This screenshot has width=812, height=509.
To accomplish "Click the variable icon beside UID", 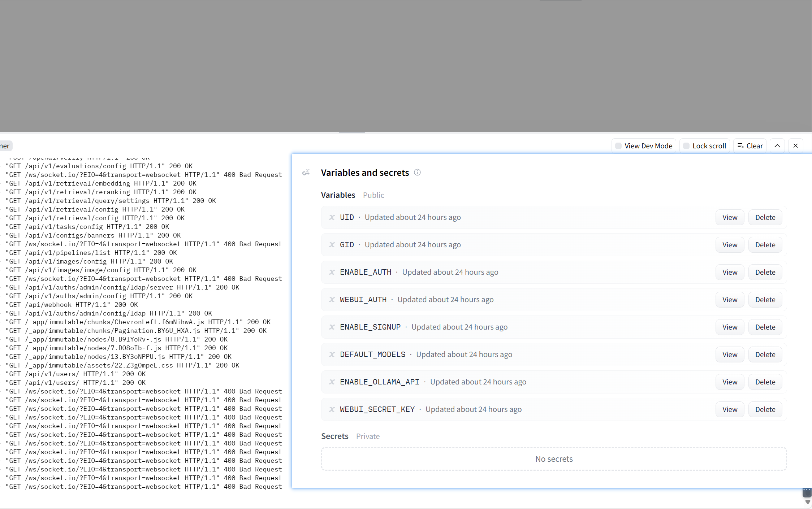I will click(332, 217).
